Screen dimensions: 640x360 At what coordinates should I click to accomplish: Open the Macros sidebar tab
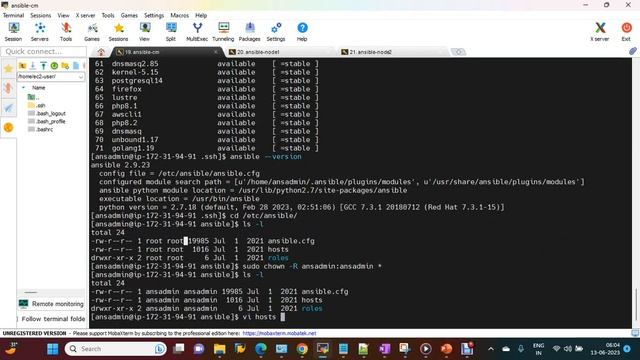(x=8, y=108)
